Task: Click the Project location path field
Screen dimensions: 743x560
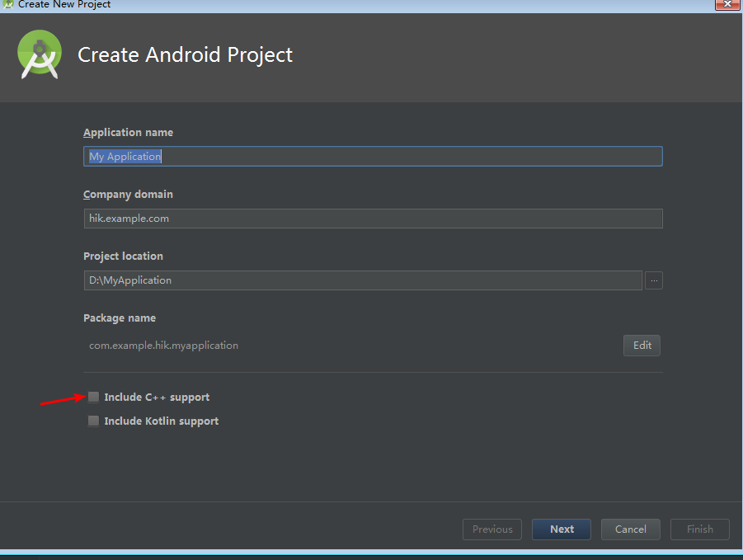Action: pos(363,280)
